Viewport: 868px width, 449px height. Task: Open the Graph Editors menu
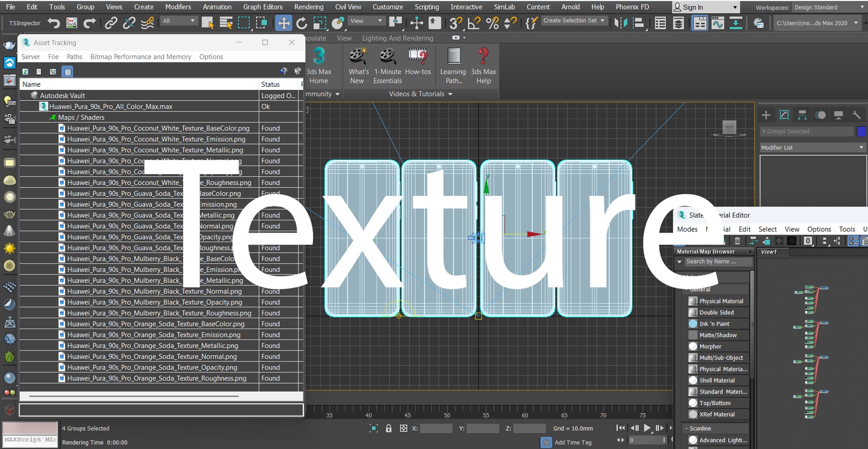[263, 7]
